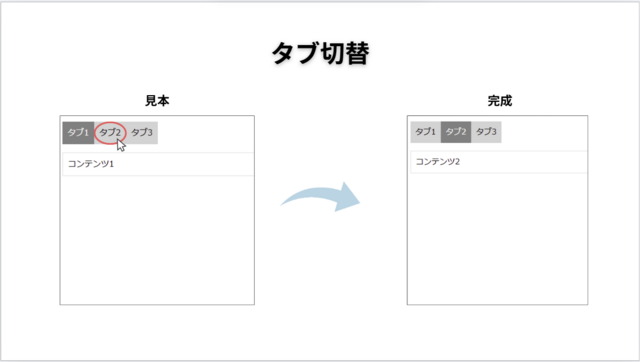This screenshot has height=362, width=640.
Task: Click blank tab strip beside タブ3 in 見本
Action: click(x=206, y=133)
